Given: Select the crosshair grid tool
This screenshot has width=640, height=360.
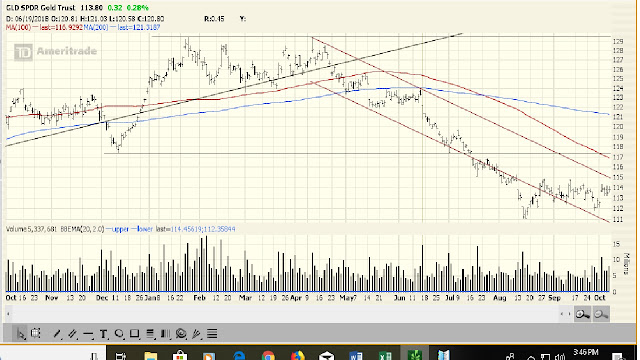Looking at the screenshot, I should (x=36, y=333).
